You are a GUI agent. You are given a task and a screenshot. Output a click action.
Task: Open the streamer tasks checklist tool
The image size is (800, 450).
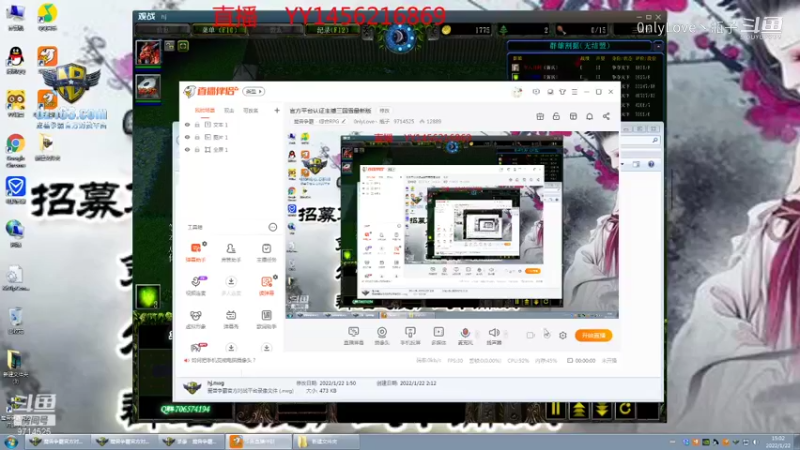point(266,252)
